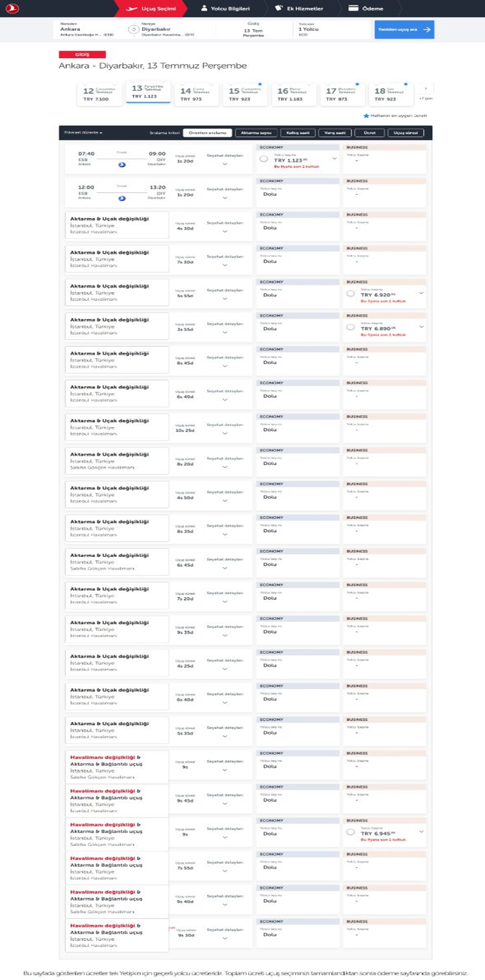Click the airline icon on the 07:40 flight
Viewport: 485px width, 980px height.
click(x=122, y=165)
